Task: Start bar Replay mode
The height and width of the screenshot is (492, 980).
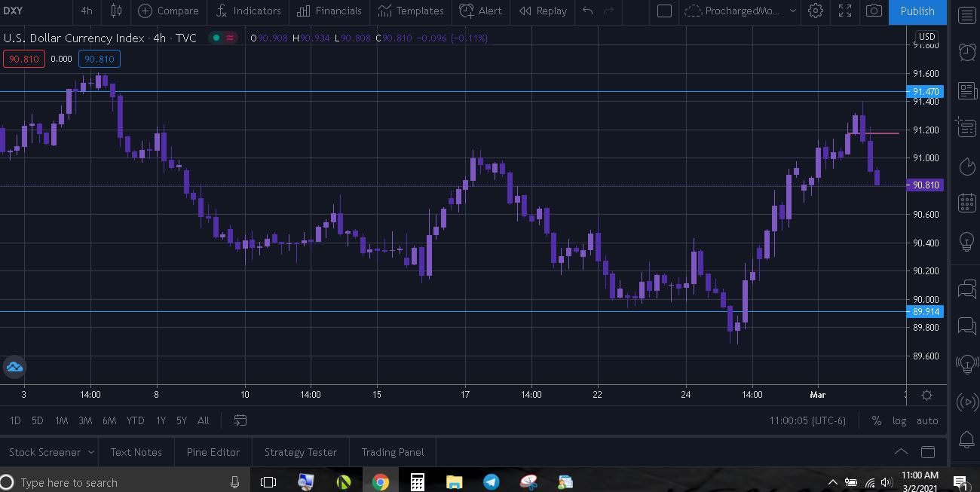Action: [543, 11]
